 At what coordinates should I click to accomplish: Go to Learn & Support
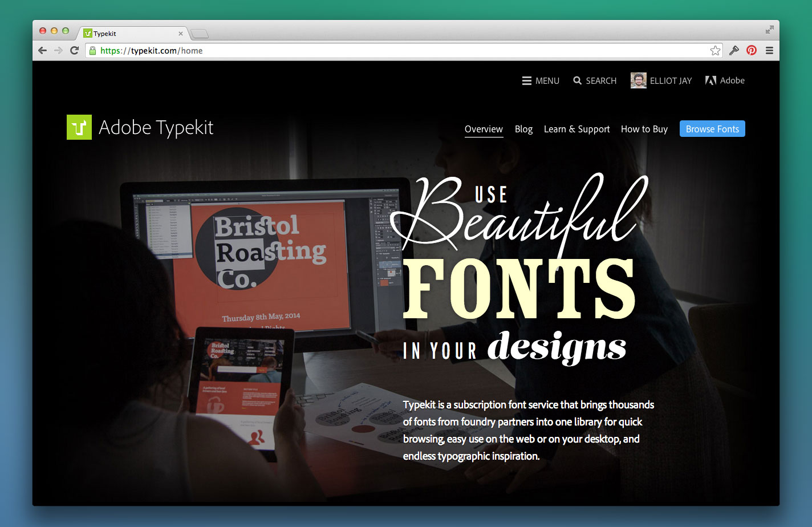point(576,129)
